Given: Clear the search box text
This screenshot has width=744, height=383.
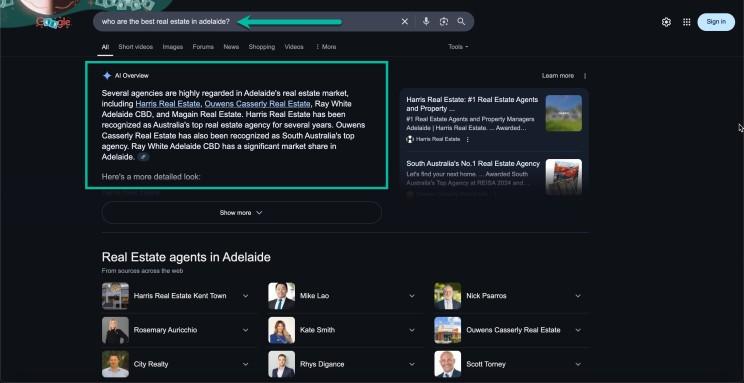Looking at the screenshot, I should (405, 21).
